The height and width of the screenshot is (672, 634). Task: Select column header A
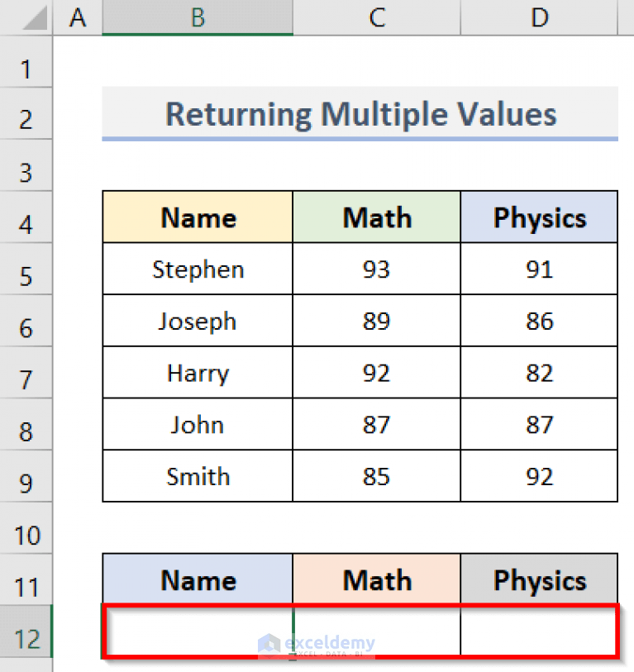[77, 17]
